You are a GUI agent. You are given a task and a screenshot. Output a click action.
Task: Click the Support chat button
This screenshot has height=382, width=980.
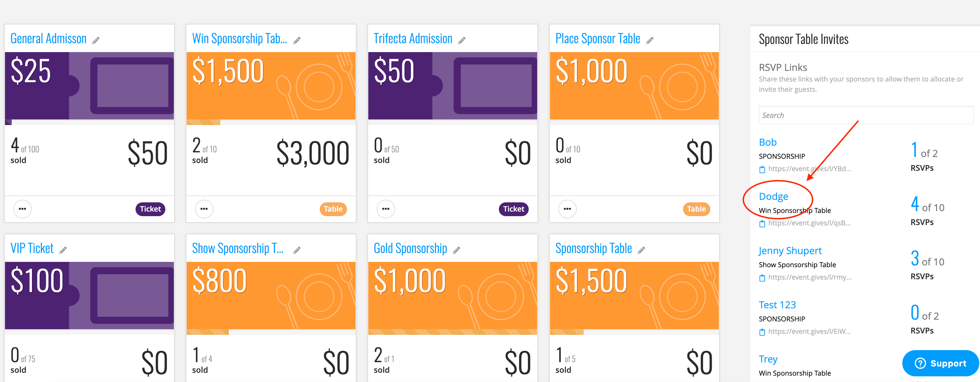pyautogui.click(x=940, y=363)
